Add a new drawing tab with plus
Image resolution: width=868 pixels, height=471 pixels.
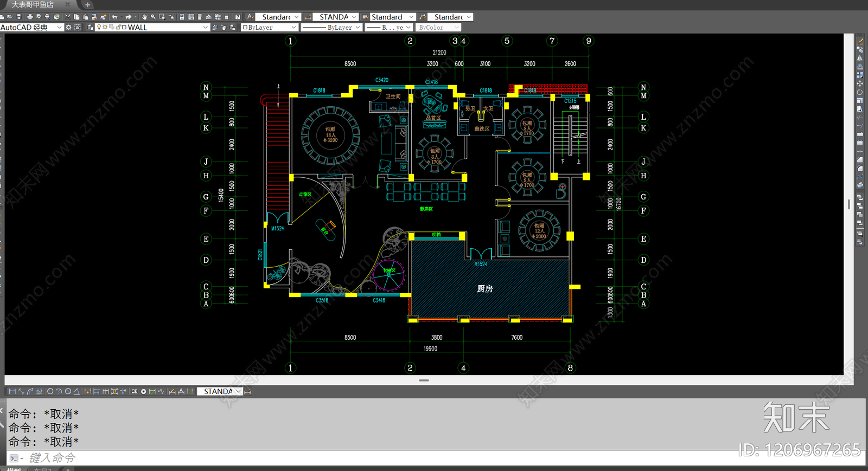click(x=87, y=5)
